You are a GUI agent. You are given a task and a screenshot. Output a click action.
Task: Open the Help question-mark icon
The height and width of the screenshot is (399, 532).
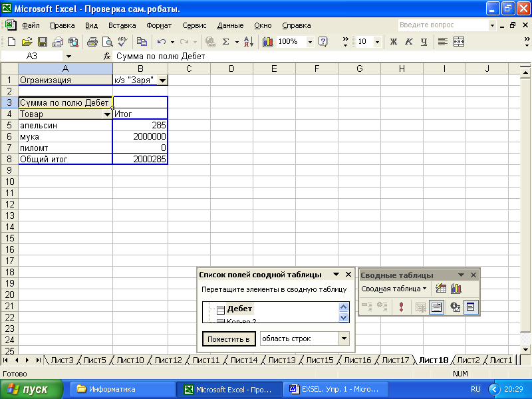pos(323,42)
